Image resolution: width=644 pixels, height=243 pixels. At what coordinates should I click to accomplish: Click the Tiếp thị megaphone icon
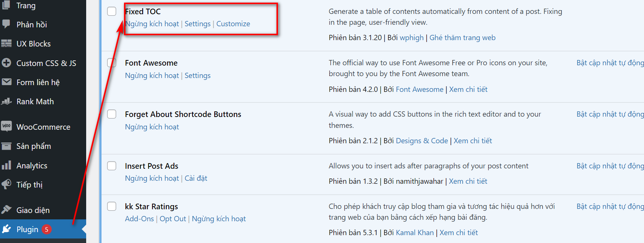(6, 184)
